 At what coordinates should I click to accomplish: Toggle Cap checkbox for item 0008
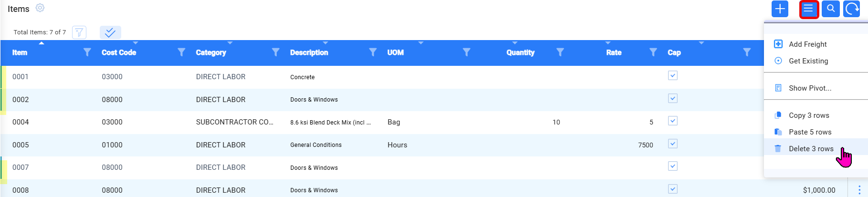point(673,189)
